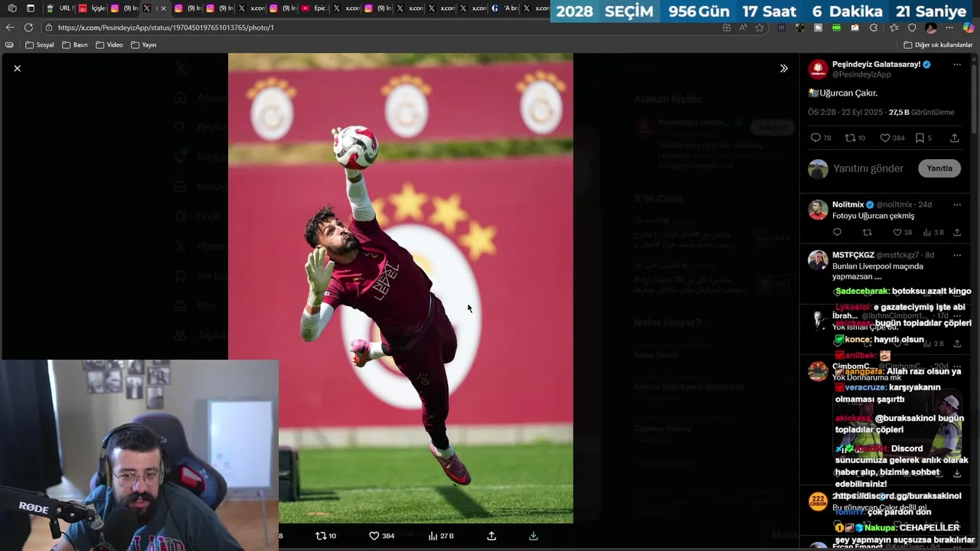Screen dimensions: 980x551
Task: Open more options on MSTFÇKGZ reply
Action: pos(957,255)
